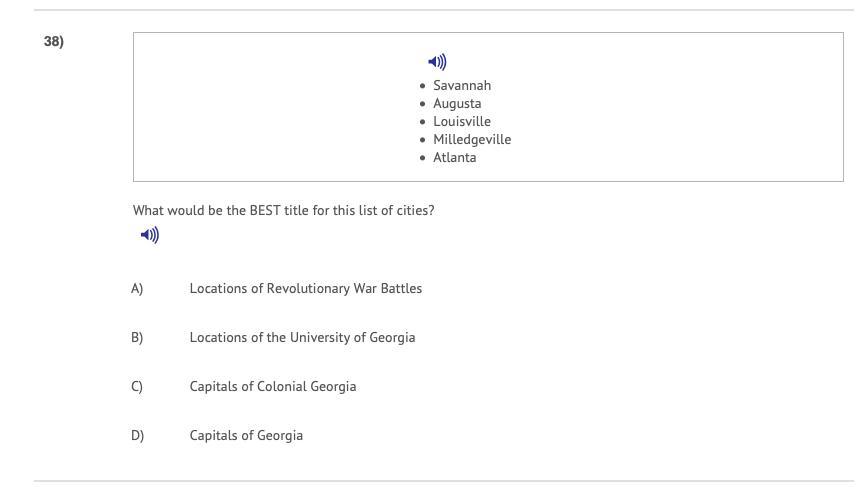This screenshot has height=487, width=858.
Task: Click Atlanta in the city list
Action: [454, 158]
